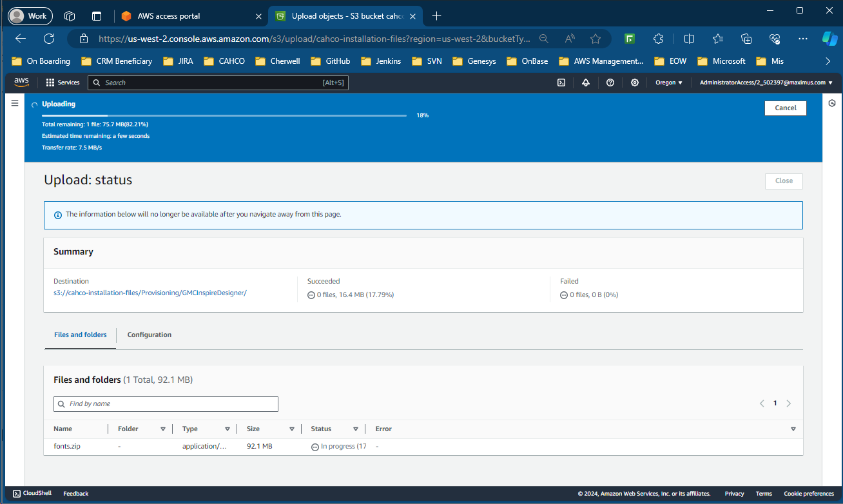The image size is (843, 504).
Task: Open the On Boarding bookmarks folder
Action: [x=41, y=61]
